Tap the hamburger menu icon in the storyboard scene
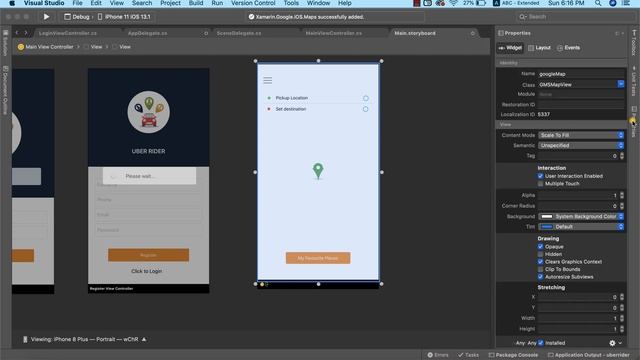The image size is (640, 360). [x=268, y=80]
